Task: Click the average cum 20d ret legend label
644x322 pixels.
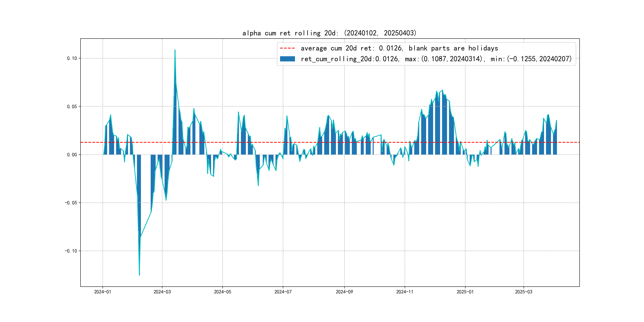Action: tap(399, 48)
